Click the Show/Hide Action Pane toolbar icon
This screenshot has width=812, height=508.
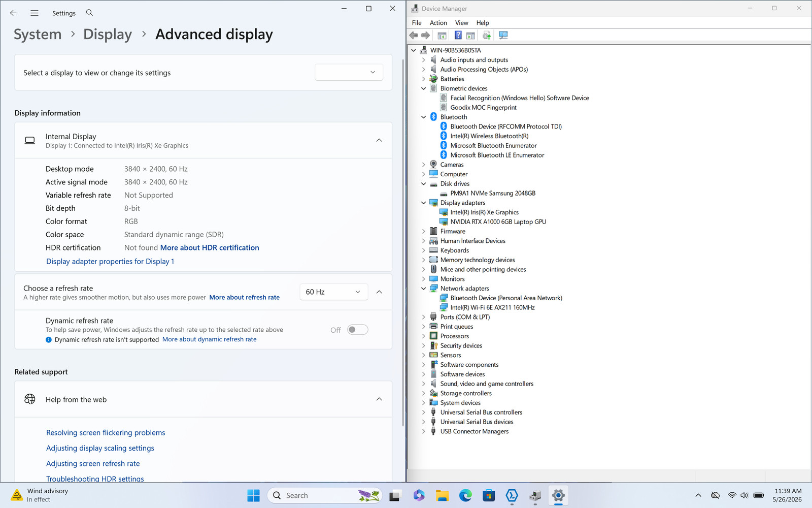coord(470,35)
